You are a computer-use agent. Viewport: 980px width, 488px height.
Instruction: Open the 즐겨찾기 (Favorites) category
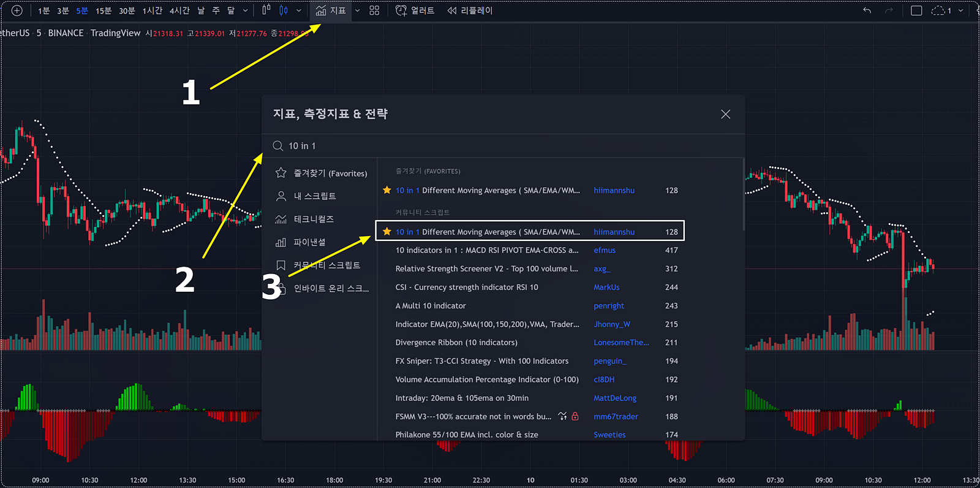322,173
